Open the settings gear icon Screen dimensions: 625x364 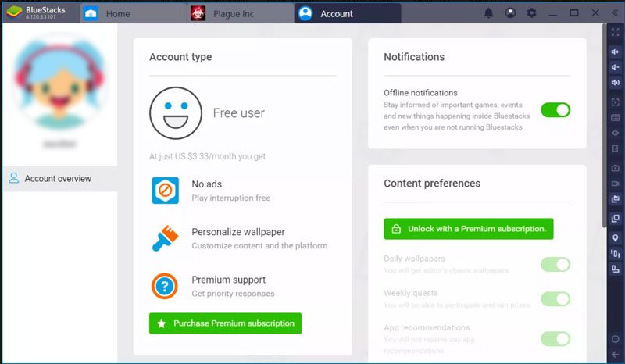click(532, 13)
